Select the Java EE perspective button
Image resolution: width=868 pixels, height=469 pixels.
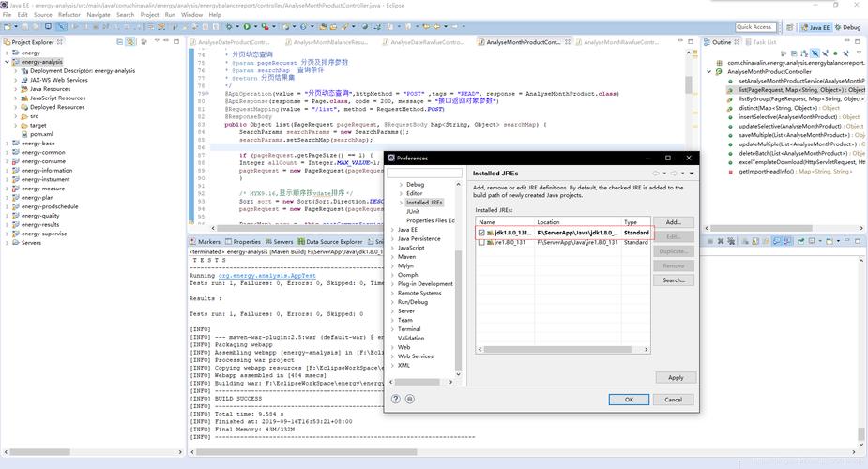[x=815, y=27]
